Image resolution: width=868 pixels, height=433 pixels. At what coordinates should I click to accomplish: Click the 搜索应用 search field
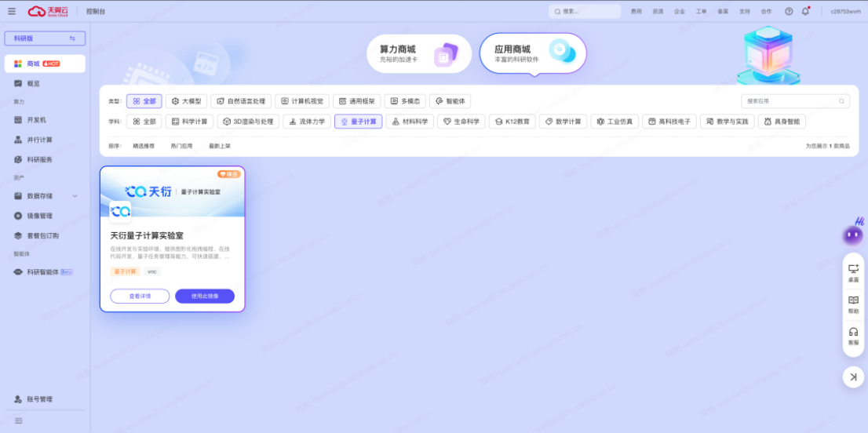[791, 101]
